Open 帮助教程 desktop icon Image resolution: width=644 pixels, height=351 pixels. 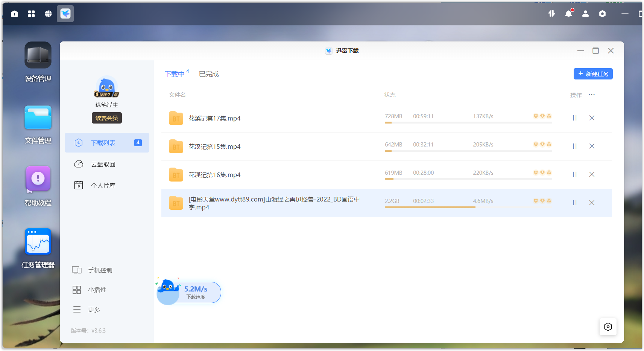click(38, 187)
